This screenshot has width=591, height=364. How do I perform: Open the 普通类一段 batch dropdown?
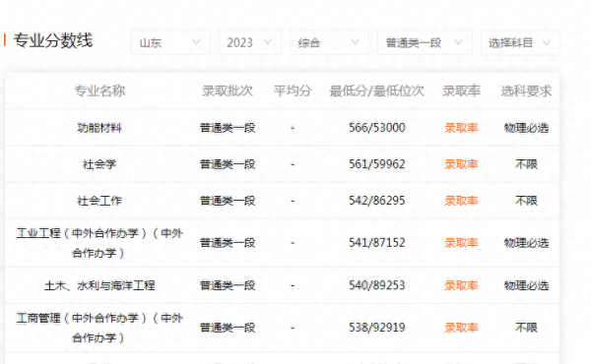click(425, 42)
